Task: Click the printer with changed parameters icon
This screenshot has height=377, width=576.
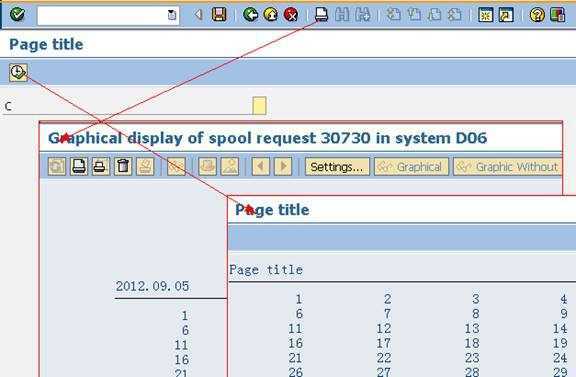Action: coord(100,167)
